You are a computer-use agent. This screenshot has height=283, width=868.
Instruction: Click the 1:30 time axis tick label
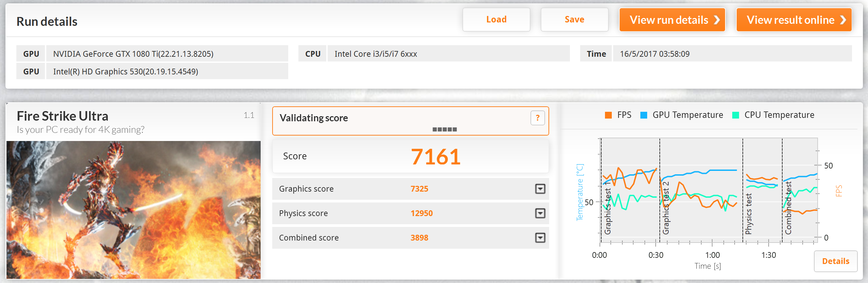pos(769,255)
